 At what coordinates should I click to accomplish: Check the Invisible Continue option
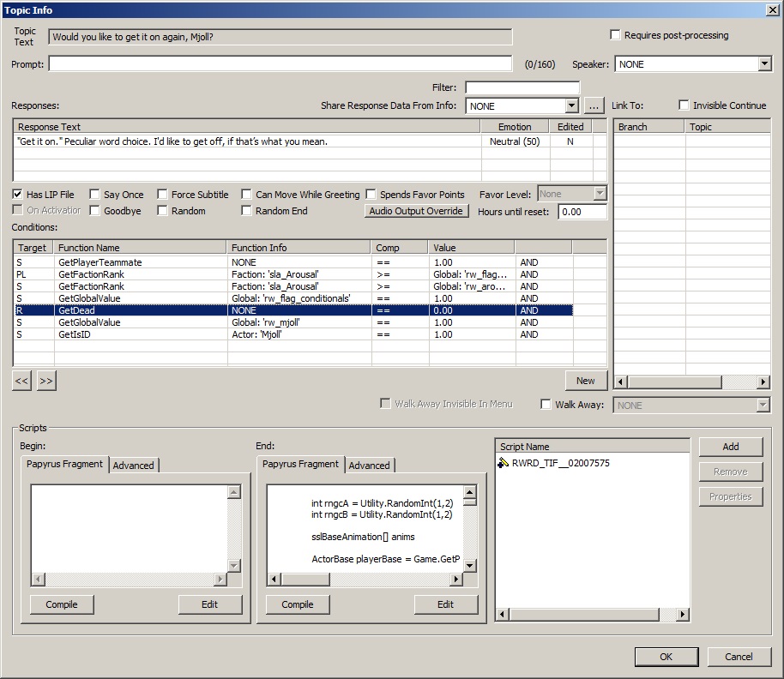[684, 105]
